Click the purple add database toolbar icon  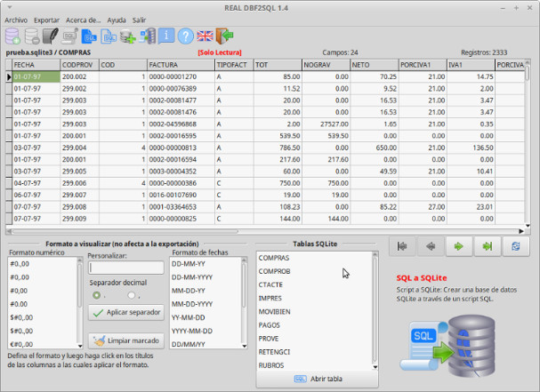12,36
